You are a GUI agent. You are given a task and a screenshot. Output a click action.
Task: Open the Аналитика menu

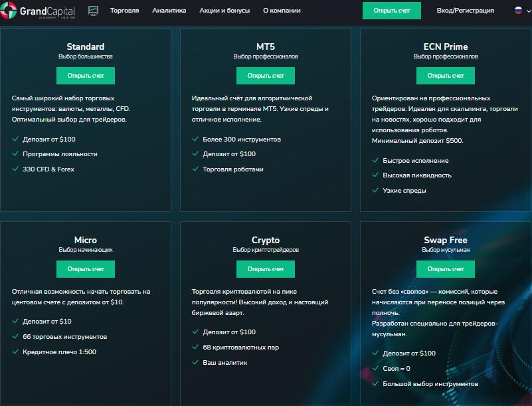(169, 11)
